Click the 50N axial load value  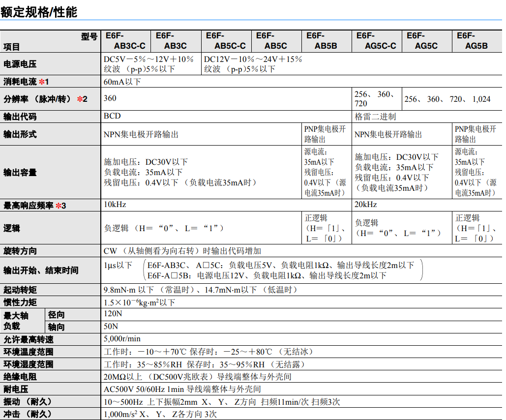coord(111,326)
